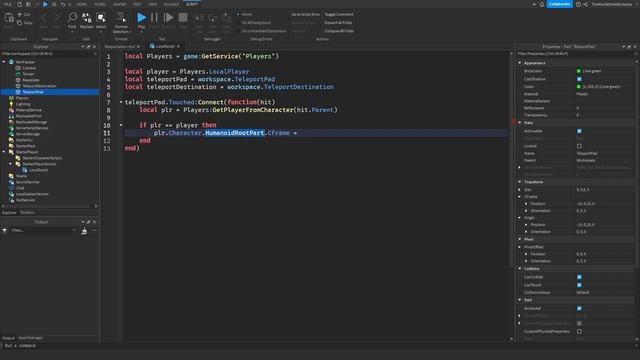Clear output with the broom icon

(84, 231)
